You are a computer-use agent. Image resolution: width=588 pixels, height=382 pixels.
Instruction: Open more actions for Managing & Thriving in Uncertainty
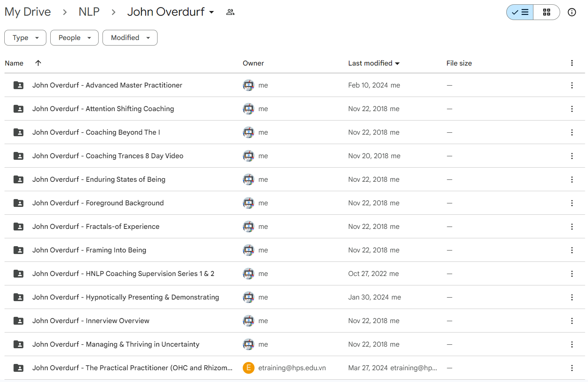[572, 344]
